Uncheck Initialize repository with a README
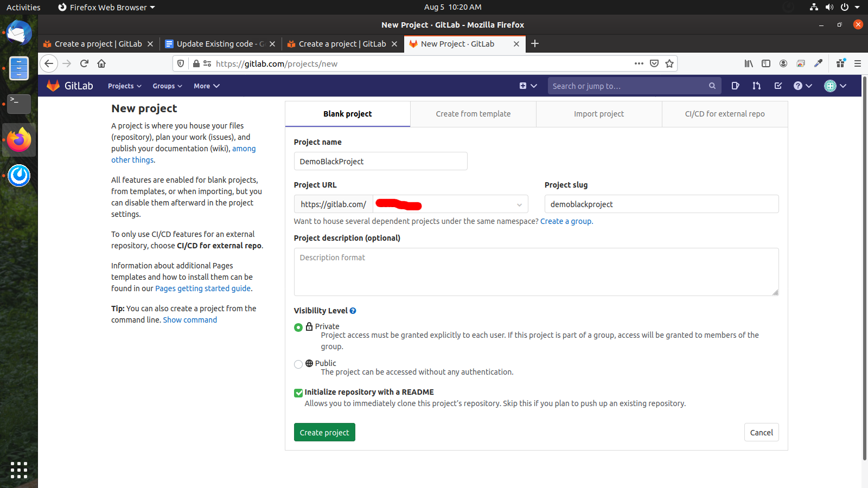The height and width of the screenshot is (488, 868). (x=298, y=393)
